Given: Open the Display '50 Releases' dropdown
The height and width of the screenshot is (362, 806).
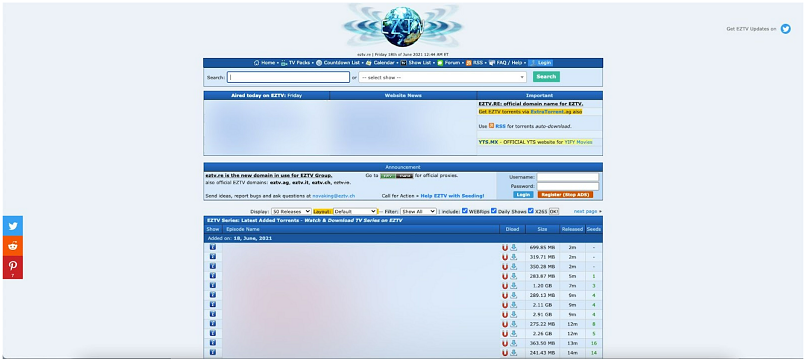Looking at the screenshot, I should (x=291, y=211).
